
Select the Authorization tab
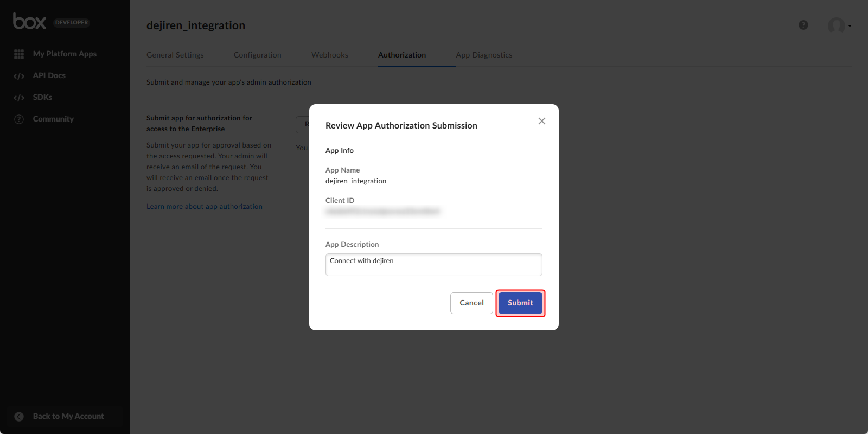pyautogui.click(x=402, y=55)
